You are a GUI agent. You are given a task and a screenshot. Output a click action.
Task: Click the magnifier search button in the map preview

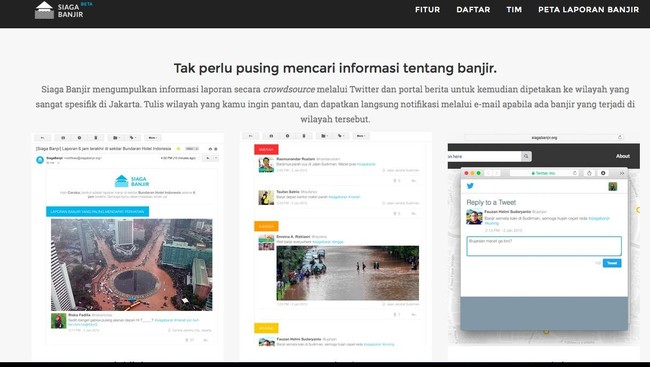[x=526, y=156]
